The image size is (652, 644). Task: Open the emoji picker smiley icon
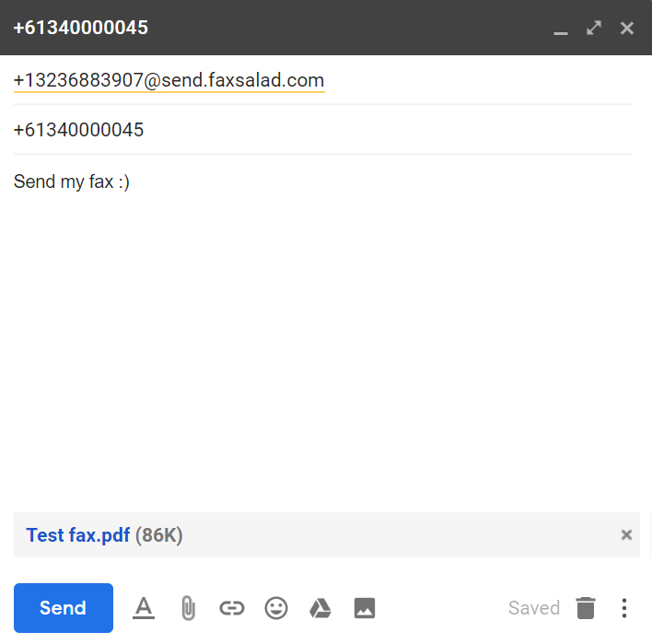click(276, 608)
